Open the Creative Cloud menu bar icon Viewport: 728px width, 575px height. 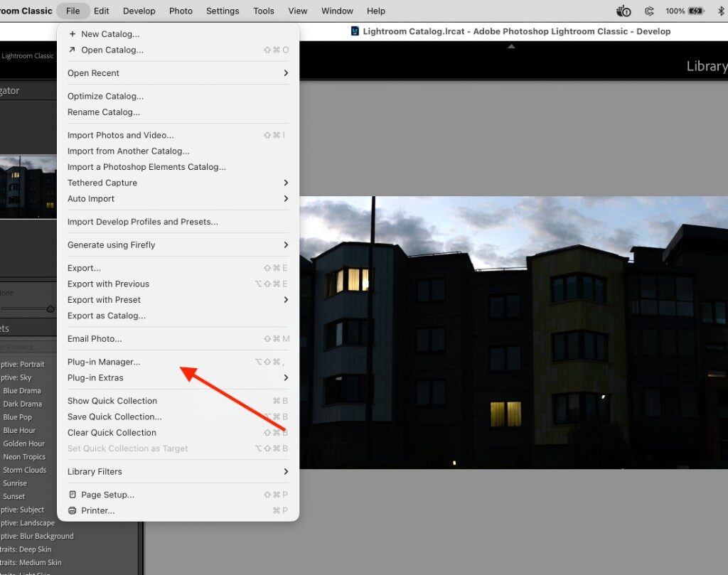tap(649, 11)
